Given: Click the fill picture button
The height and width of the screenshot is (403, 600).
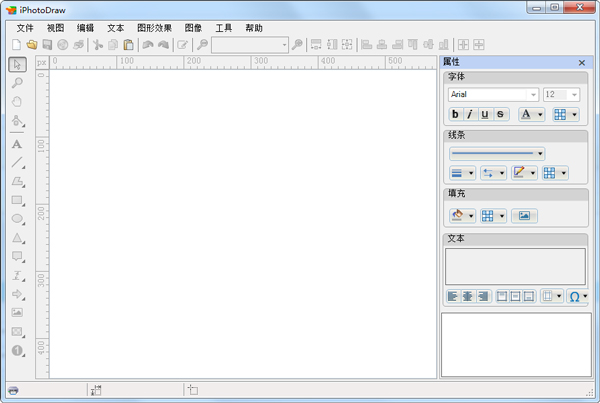Looking at the screenshot, I should pyautogui.click(x=524, y=216).
